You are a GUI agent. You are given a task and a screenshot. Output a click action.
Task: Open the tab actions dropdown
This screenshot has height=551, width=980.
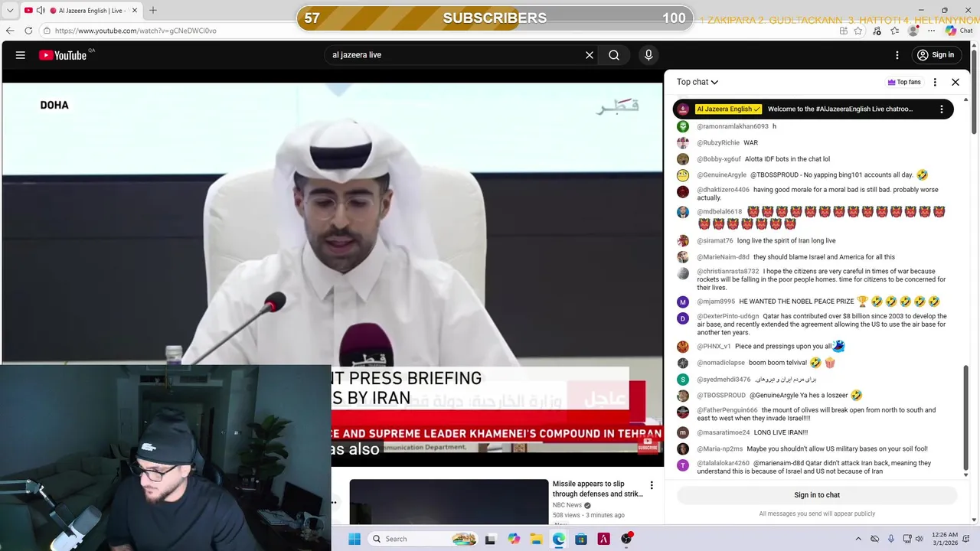[x=10, y=10]
